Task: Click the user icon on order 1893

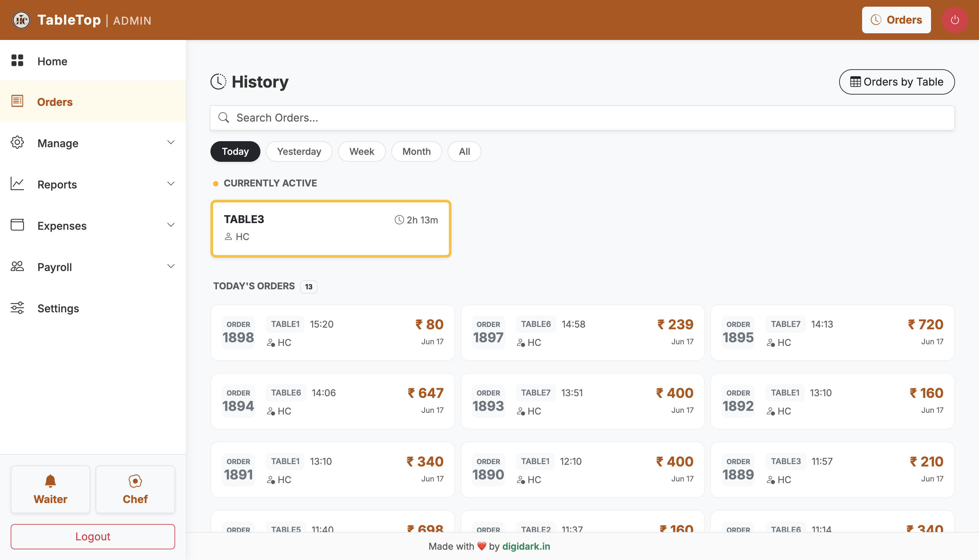Action: pos(521,411)
